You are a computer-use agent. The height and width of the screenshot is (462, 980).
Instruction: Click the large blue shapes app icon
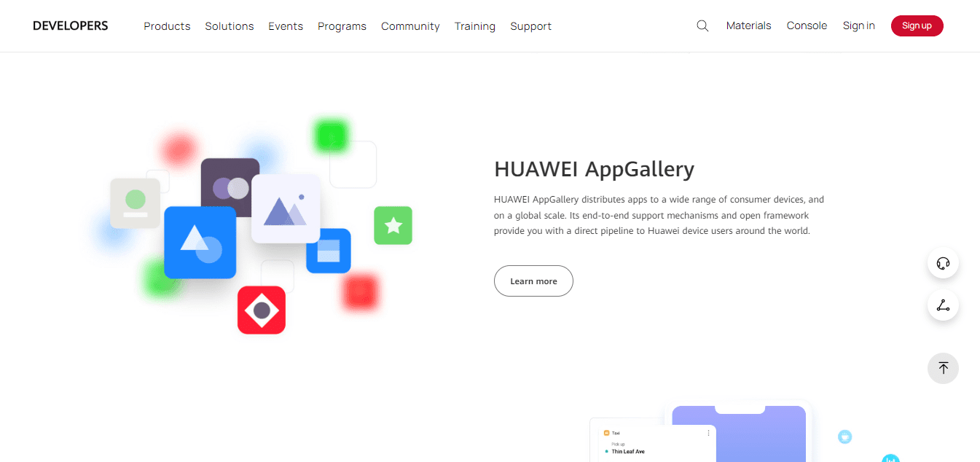point(200,243)
